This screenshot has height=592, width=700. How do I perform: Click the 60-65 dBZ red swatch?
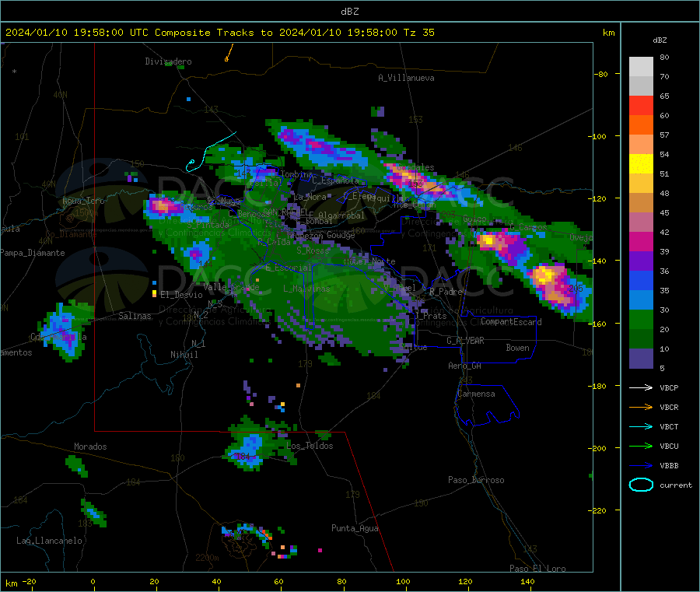(x=641, y=105)
